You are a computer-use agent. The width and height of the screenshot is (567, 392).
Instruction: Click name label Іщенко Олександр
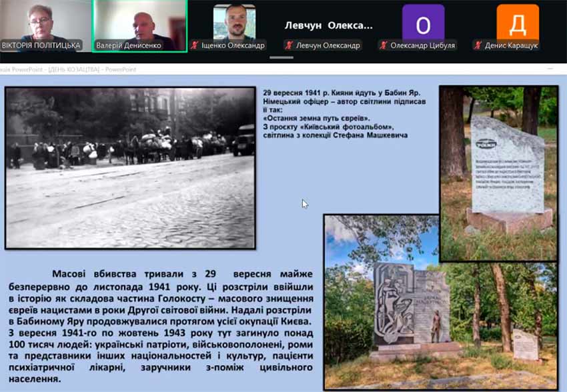(x=233, y=45)
